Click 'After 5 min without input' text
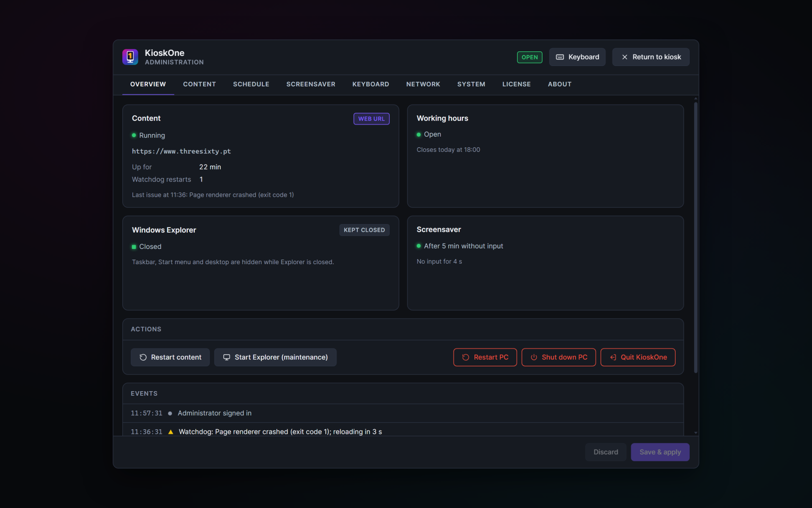812x508 pixels. click(x=463, y=246)
